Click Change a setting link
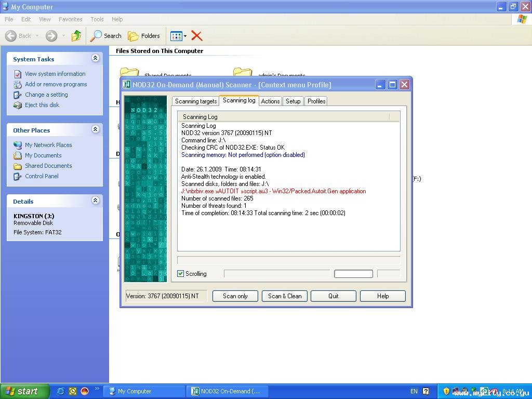The image size is (532, 399). pyautogui.click(x=46, y=95)
